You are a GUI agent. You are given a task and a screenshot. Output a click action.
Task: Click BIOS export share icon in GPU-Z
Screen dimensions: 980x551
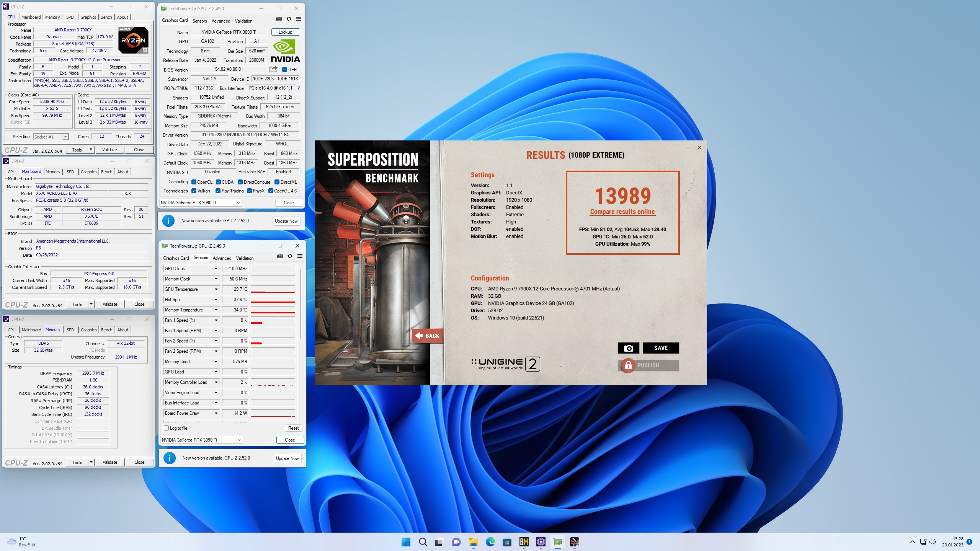273,69
